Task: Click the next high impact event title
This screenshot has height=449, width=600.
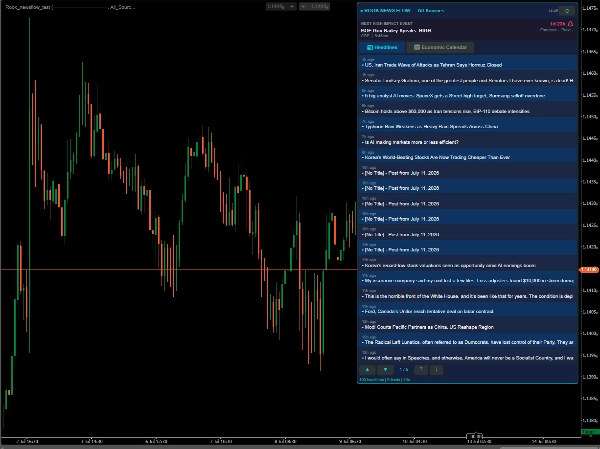Action: pos(396,30)
